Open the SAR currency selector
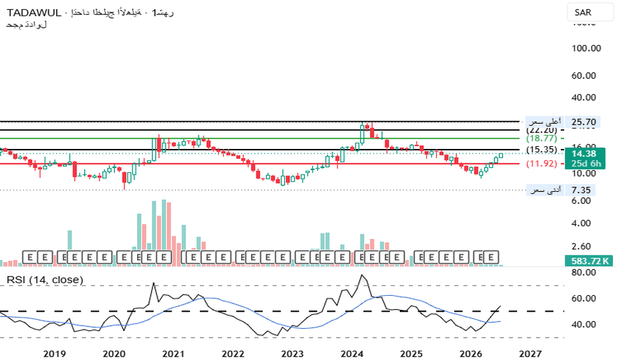The width and height of the screenshot is (617, 364). coord(590,12)
